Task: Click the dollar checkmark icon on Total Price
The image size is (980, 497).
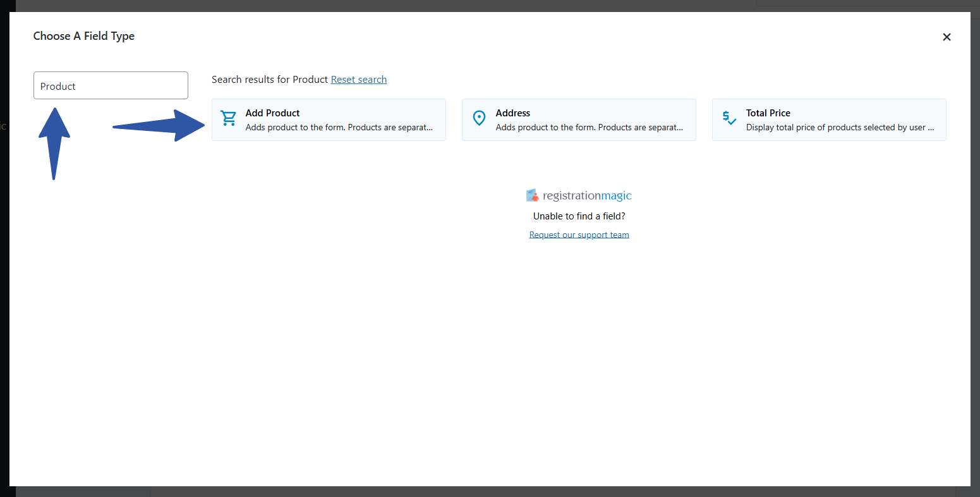Action: [729, 119]
